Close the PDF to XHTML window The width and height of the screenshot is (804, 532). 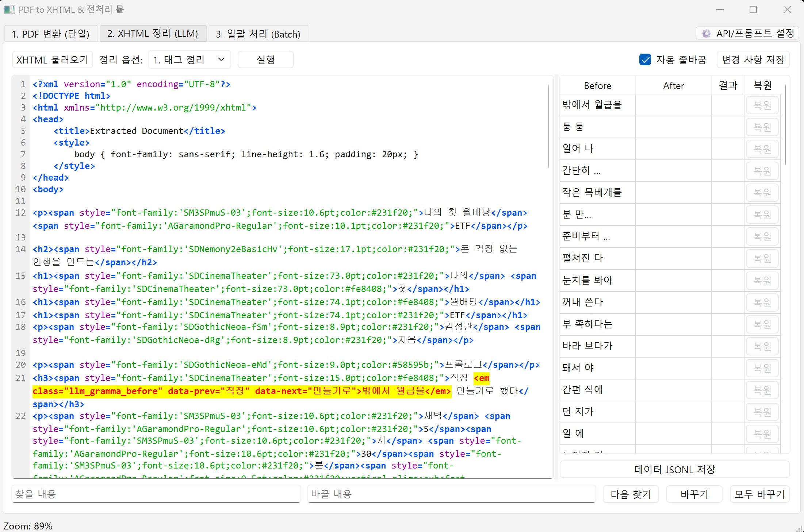[x=787, y=9]
